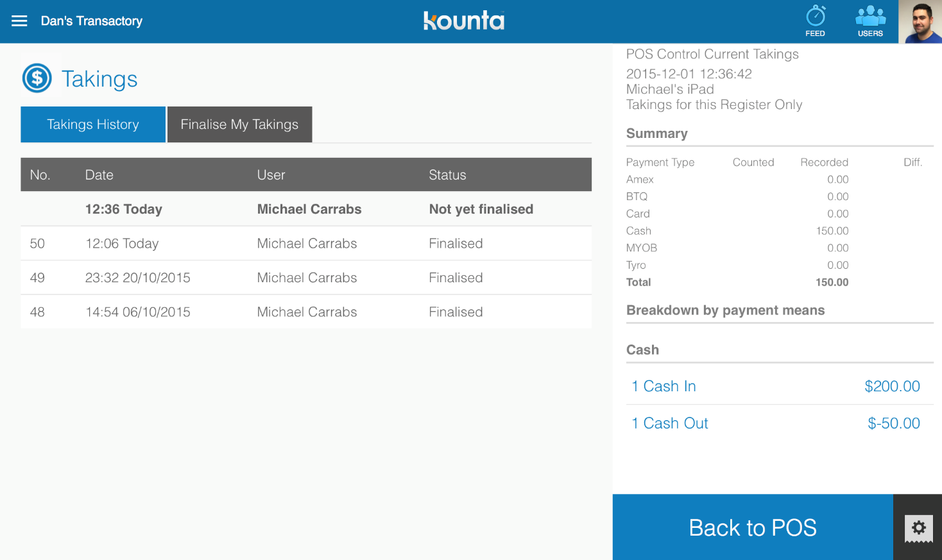Click the Takings dollar icon
Image resolution: width=942 pixels, height=560 pixels.
point(37,78)
